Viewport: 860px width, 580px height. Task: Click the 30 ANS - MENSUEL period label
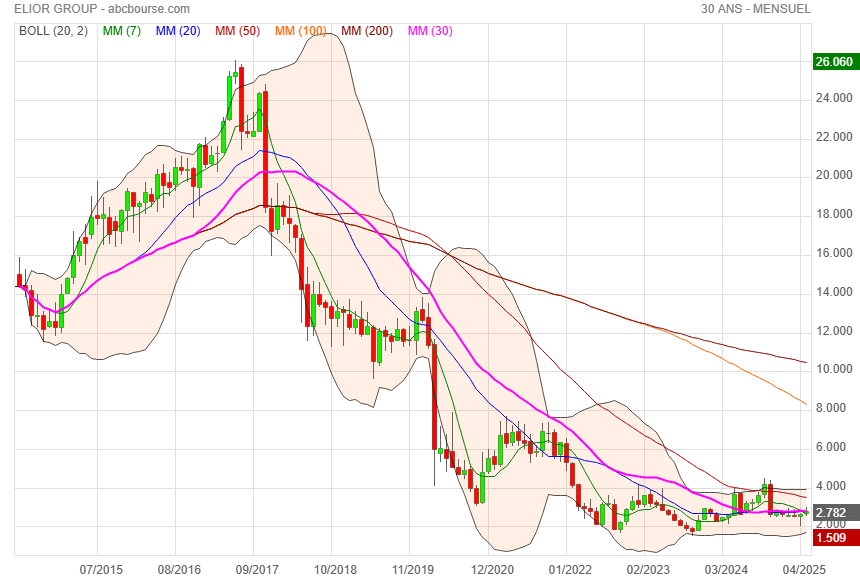pos(756,9)
